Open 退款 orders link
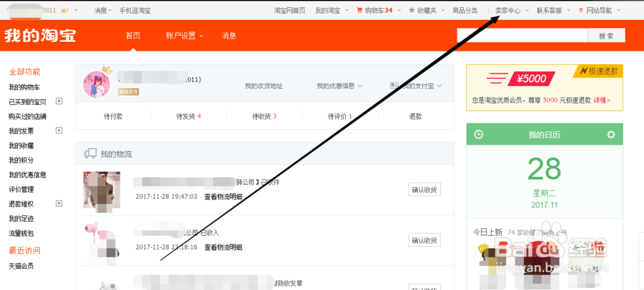The width and height of the screenshot is (644, 290). point(415,116)
